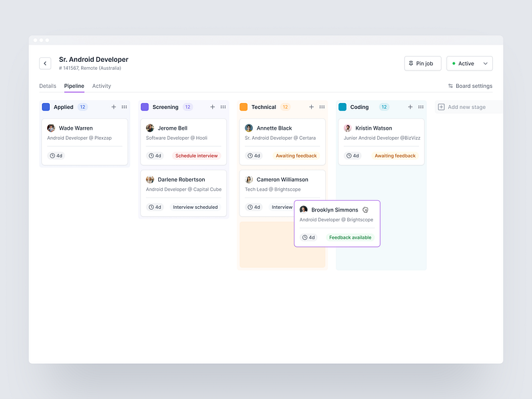Click 4d time badge on Wade Warren

pos(56,156)
